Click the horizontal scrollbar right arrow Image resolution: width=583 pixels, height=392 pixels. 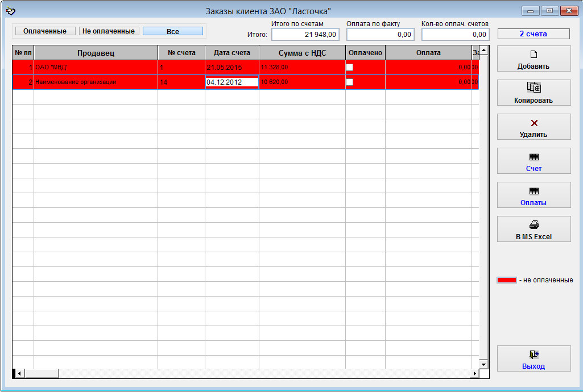[x=474, y=373]
